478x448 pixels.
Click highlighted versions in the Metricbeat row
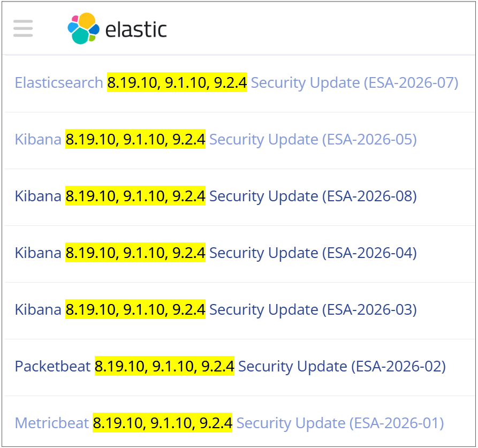pos(162,423)
